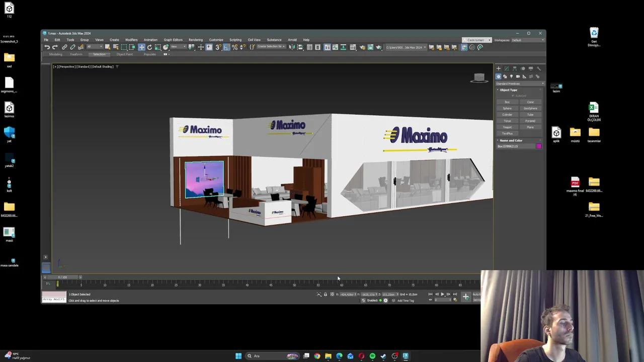Open the Select by Name list

click(116, 47)
